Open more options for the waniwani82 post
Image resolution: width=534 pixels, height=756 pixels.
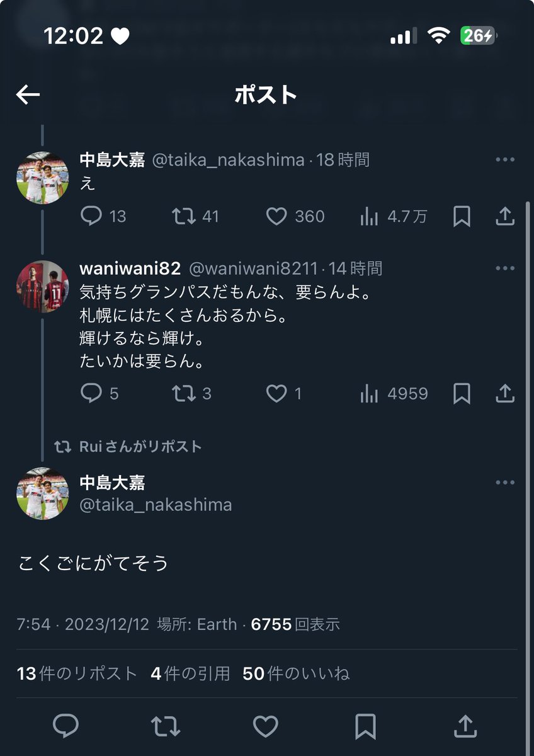505,268
